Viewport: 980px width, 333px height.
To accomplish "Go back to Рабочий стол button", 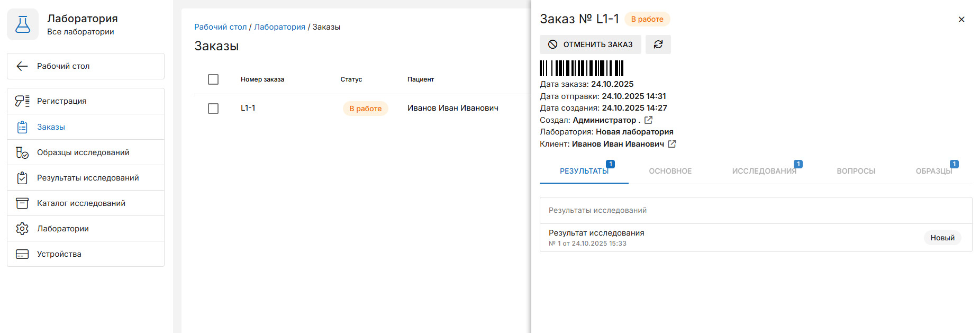I will 85,66.
